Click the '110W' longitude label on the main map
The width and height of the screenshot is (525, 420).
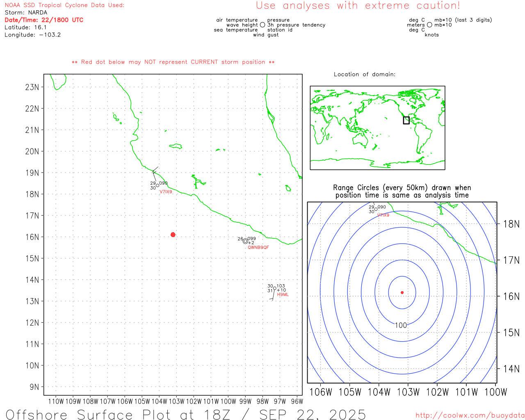(x=56, y=401)
